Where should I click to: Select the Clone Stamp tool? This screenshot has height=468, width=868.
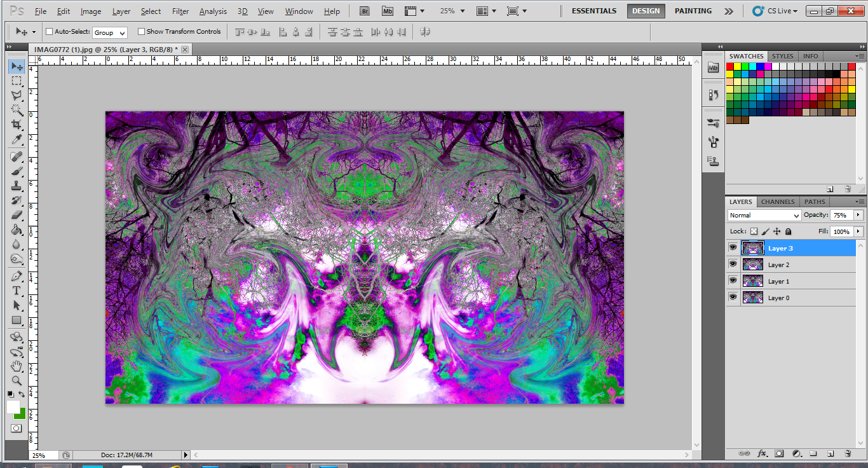coord(17,186)
